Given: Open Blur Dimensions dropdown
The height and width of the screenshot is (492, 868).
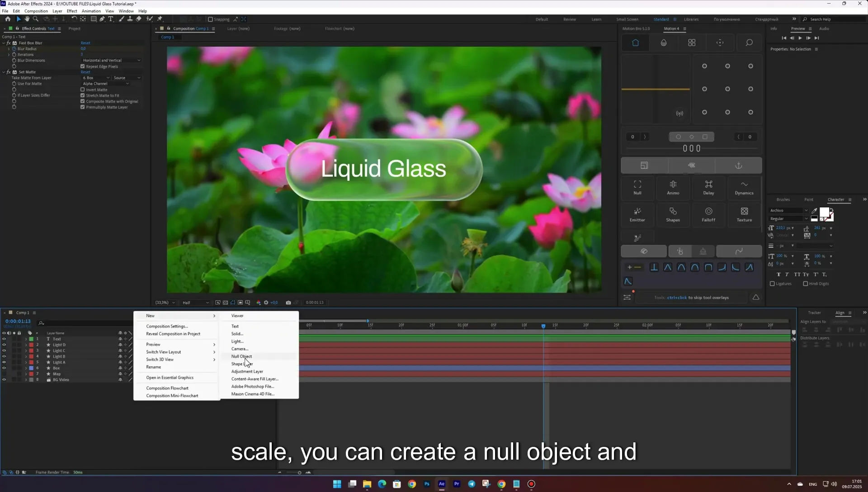Looking at the screenshot, I should (x=111, y=60).
